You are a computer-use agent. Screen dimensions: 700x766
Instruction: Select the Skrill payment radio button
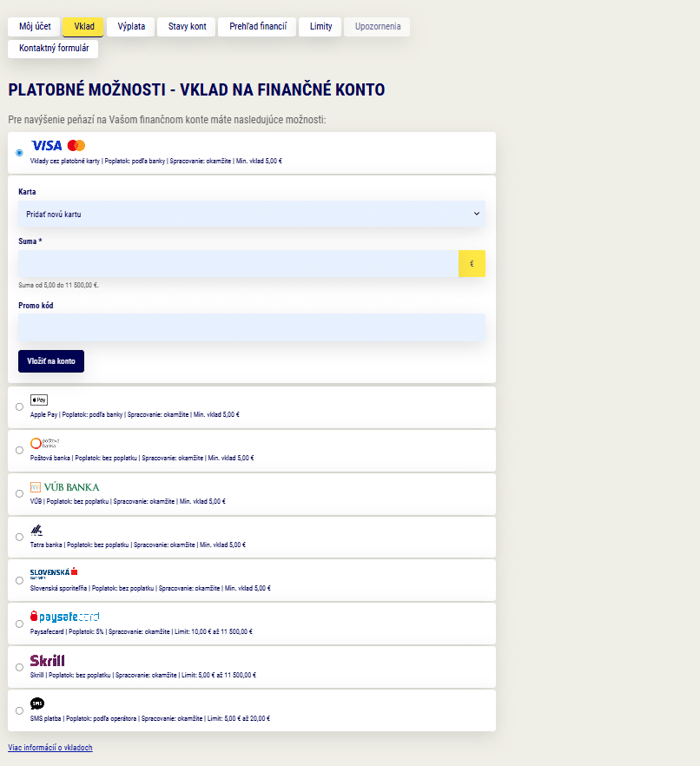pyautogui.click(x=19, y=667)
